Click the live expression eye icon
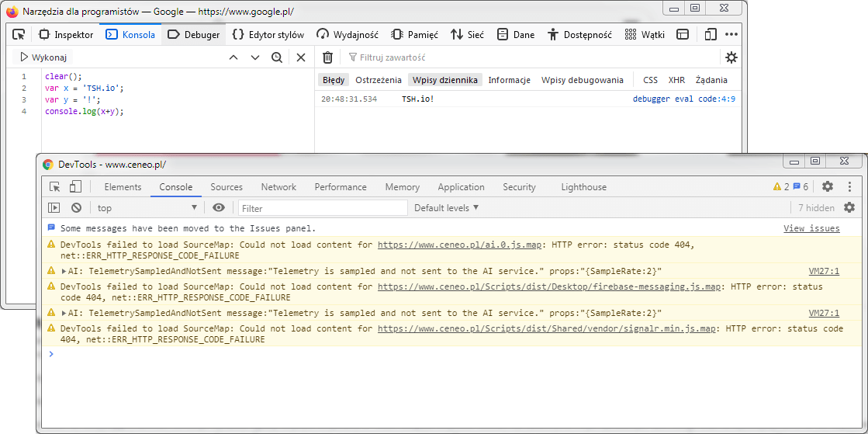Image resolution: width=868 pixels, height=434 pixels. 220,208
